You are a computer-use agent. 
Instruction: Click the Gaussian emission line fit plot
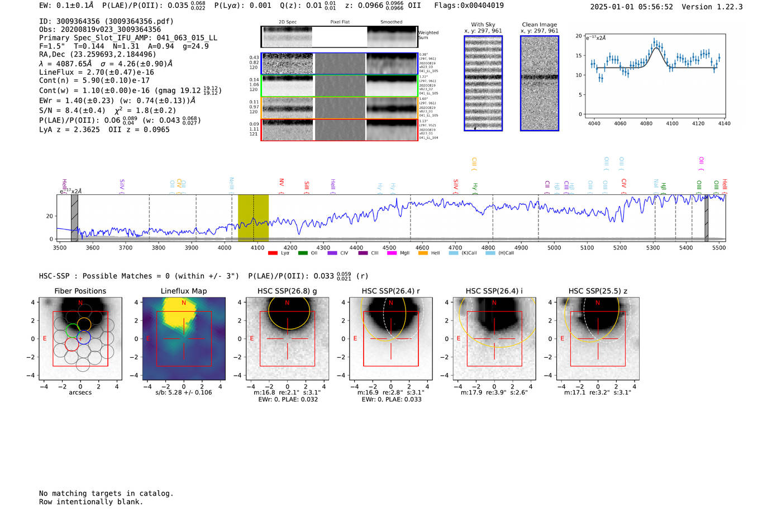point(655,76)
